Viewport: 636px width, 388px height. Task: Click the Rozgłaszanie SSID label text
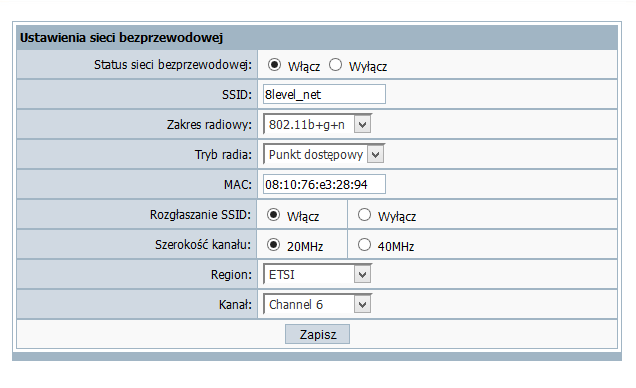[200, 215]
